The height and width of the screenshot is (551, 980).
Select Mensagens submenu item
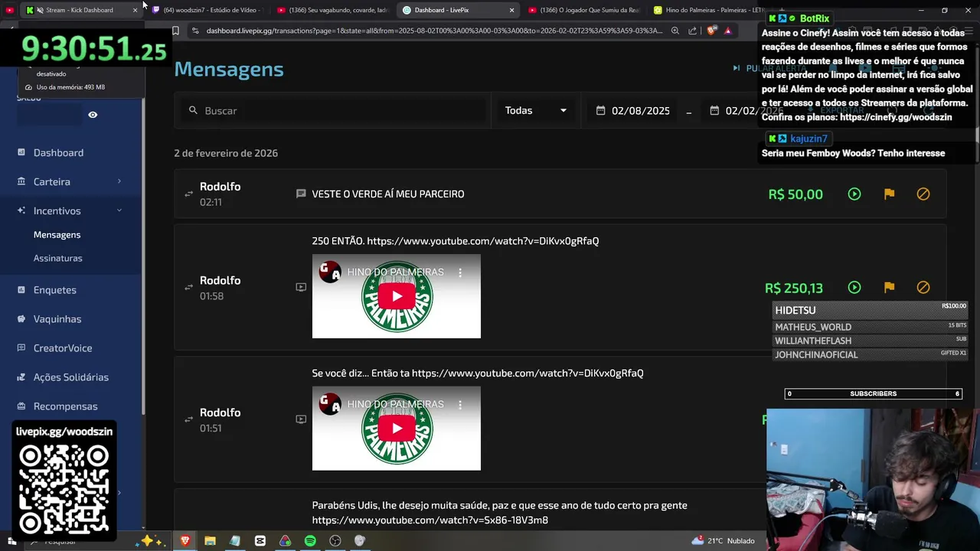[x=57, y=235]
